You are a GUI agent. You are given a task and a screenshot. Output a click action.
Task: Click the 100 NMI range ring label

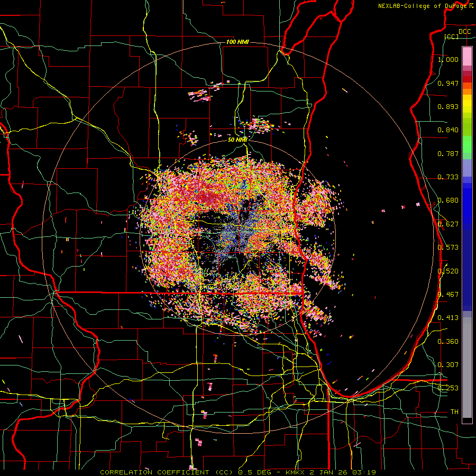(237, 42)
